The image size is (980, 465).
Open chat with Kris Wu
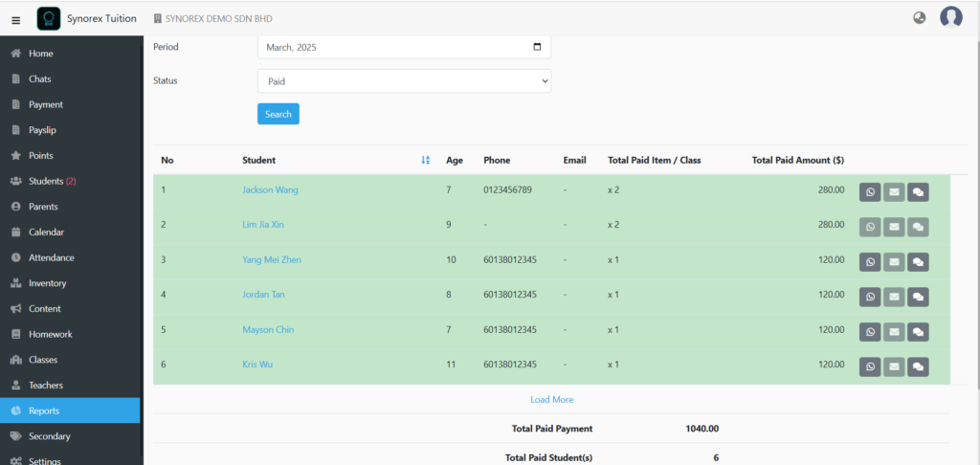918,366
